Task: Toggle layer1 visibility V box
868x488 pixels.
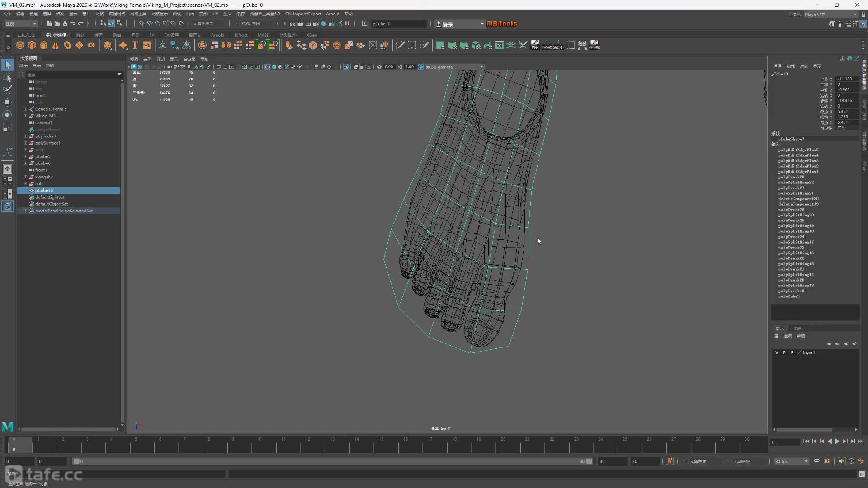Action: 777,353
